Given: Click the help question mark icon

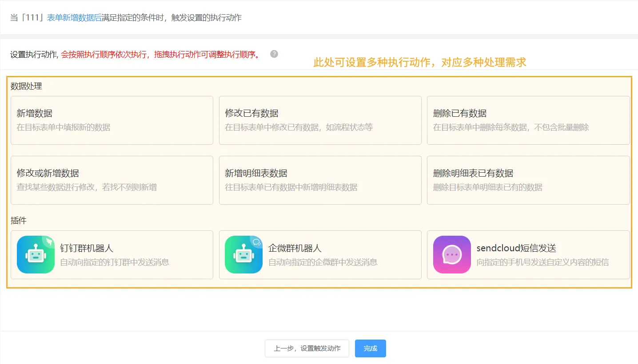Looking at the screenshot, I should click(274, 54).
